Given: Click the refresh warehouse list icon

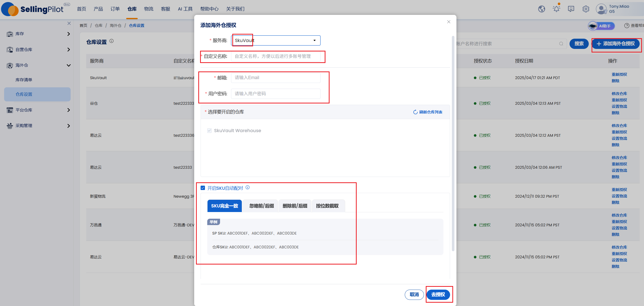Looking at the screenshot, I should pyautogui.click(x=415, y=112).
